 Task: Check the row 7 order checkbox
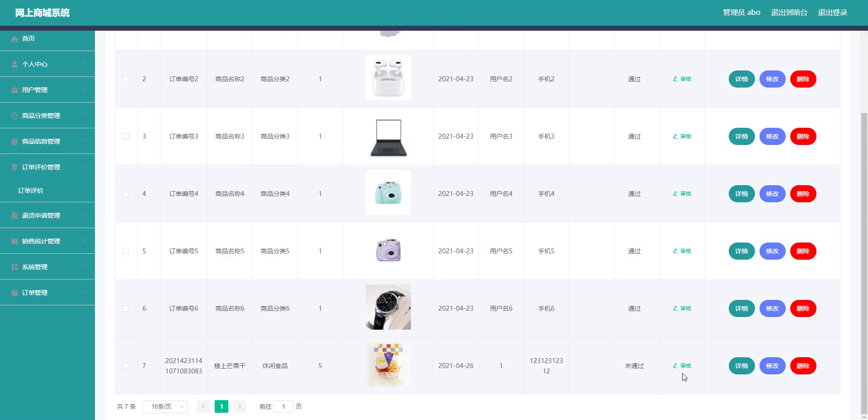pyautogui.click(x=126, y=366)
